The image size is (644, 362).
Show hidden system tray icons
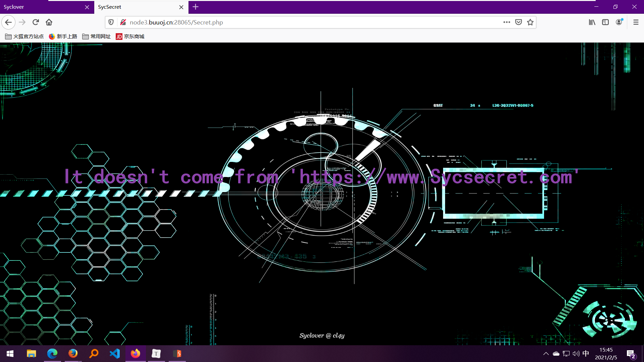coord(546,354)
